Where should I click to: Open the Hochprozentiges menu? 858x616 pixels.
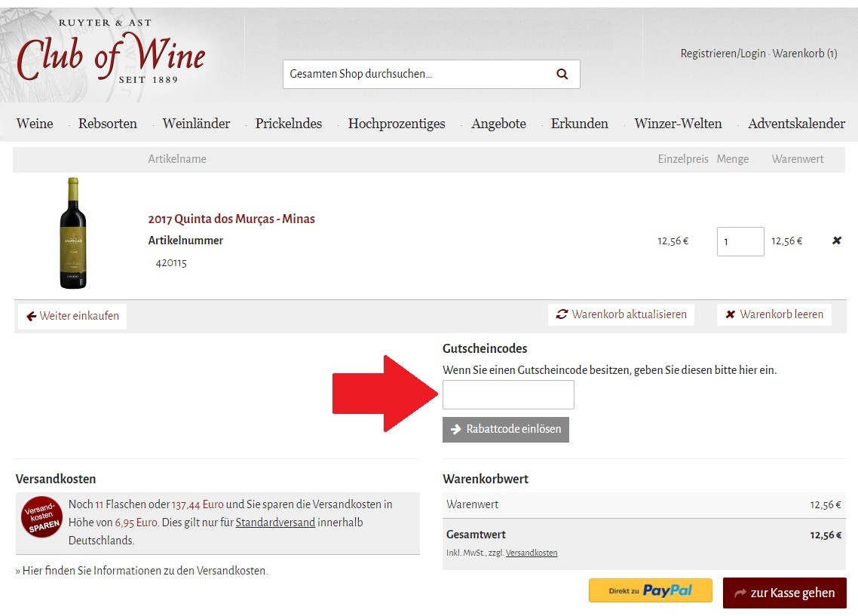click(397, 124)
